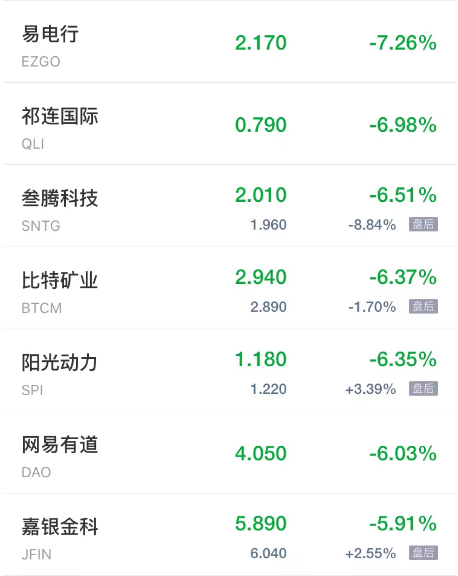Image resolution: width=458 pixels, height=576 pixels.
Task: Tap the after-hours price 1.960
Action: 268,224
